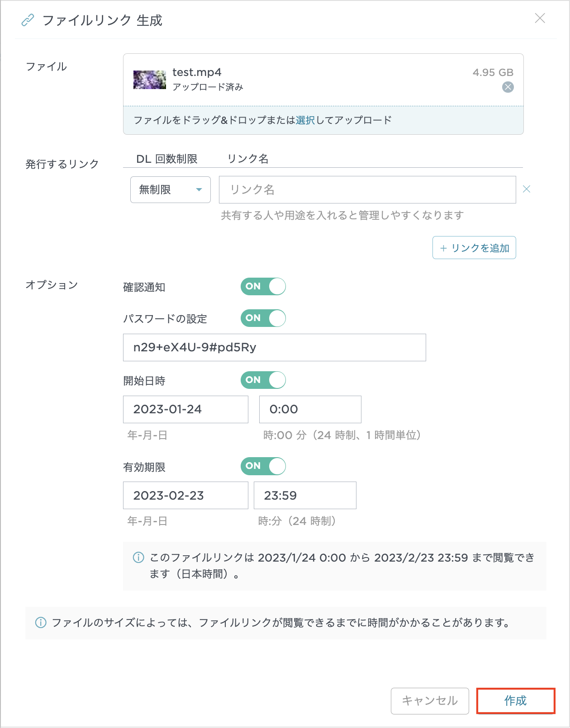
Task: Open the DL 回数制限 dropdown set to 無制限
Action: click(x=171, y=189)
